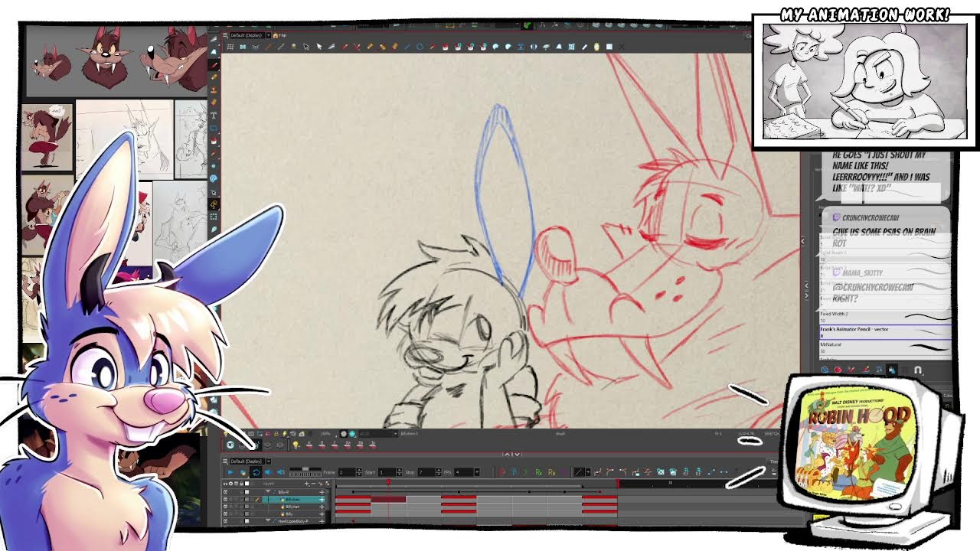This screenshot has width=980, height=551.
Task: Click the Top home icon in camera view
Action: pos(276,35)
